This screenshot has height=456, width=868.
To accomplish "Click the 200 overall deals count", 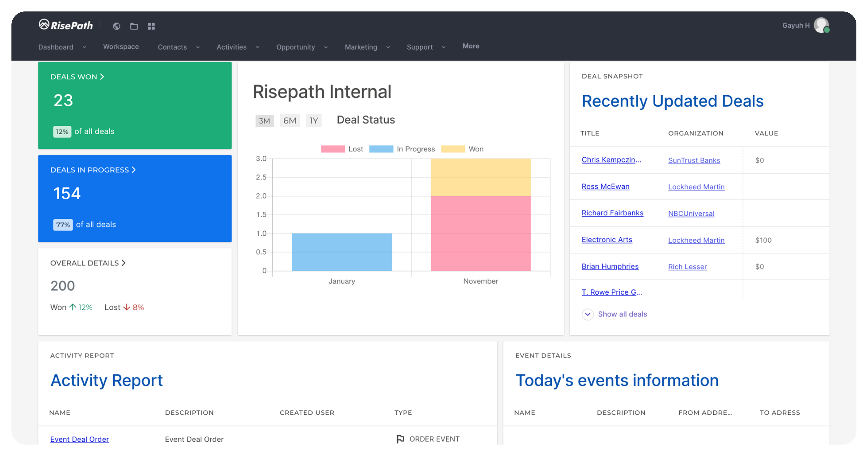I will [63, 286].
